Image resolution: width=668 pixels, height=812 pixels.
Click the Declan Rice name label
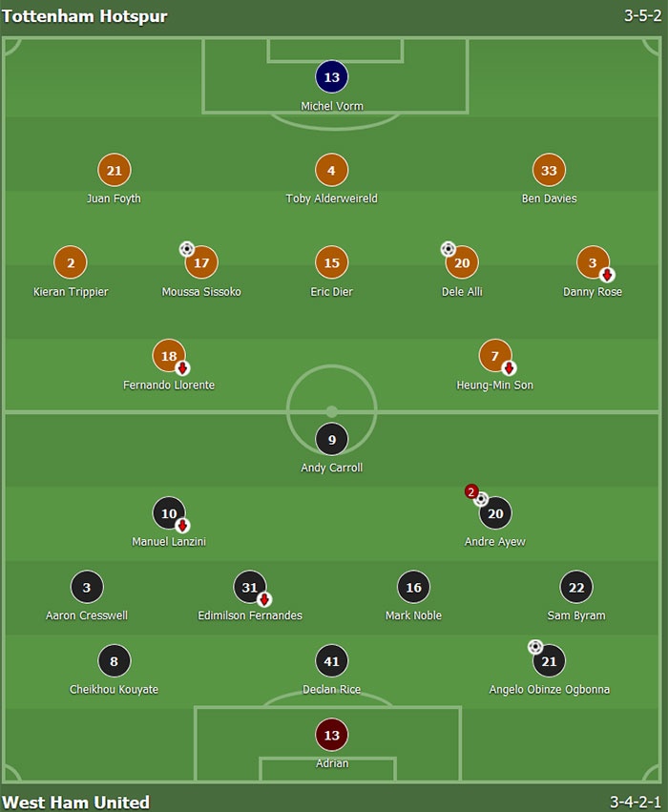[332, 689]
